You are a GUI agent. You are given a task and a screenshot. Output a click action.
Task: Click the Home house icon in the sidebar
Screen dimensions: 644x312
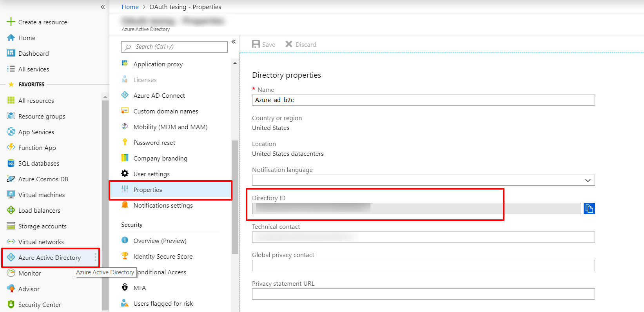11,38
